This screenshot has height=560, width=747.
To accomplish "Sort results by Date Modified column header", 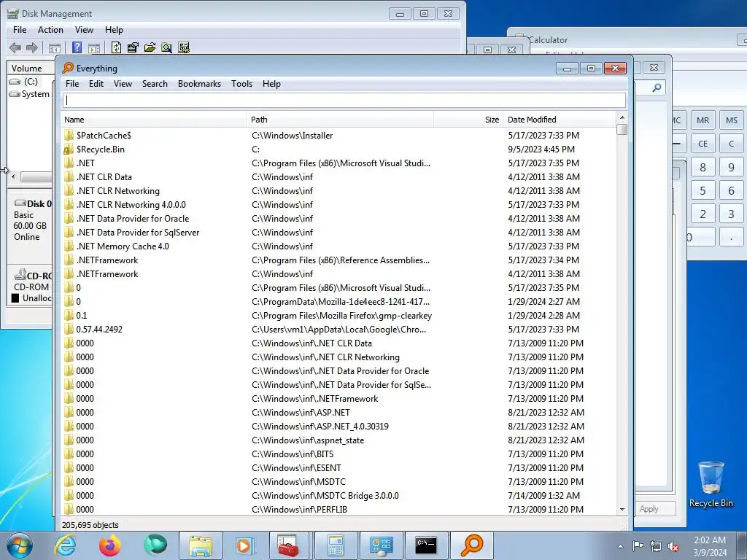I will tap(560, 120).
